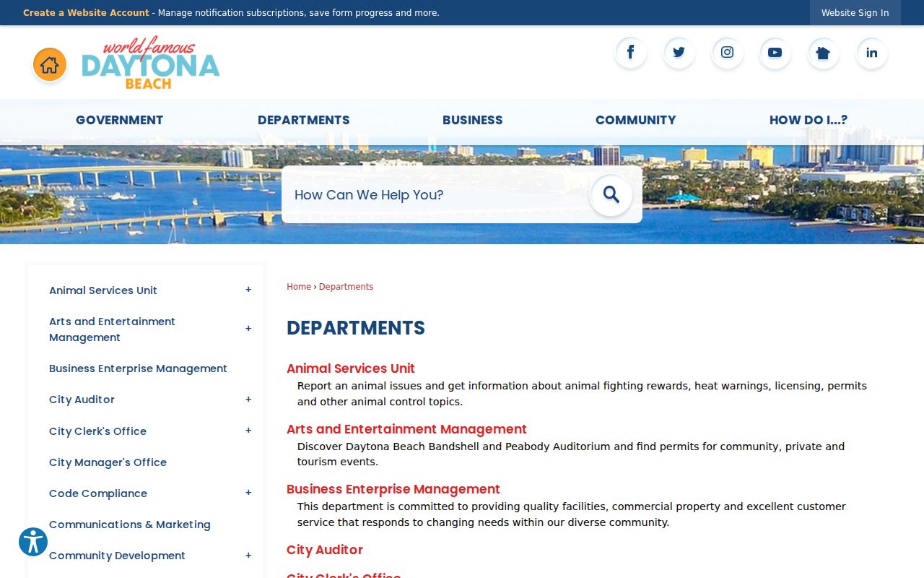Select Code Compliance in sidebar
This screenshot has height=578, width=924.
click(x=98, y=493)
